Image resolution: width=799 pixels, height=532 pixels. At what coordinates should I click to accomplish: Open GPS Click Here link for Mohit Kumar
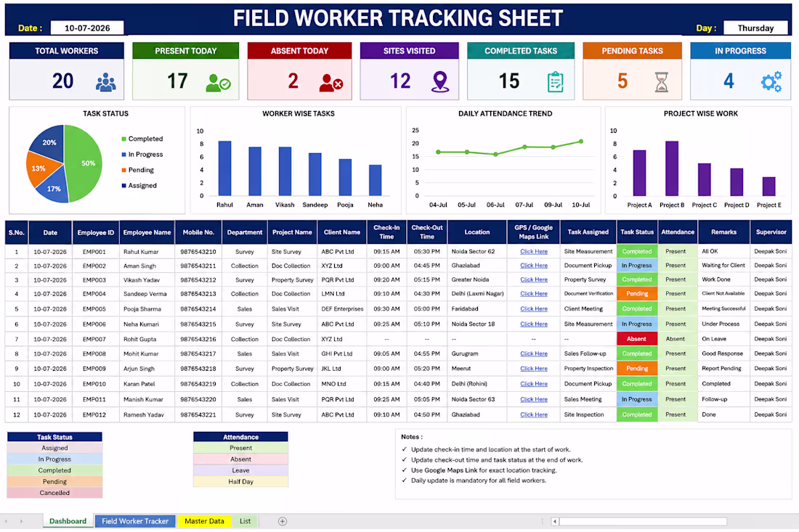point(534,353)
